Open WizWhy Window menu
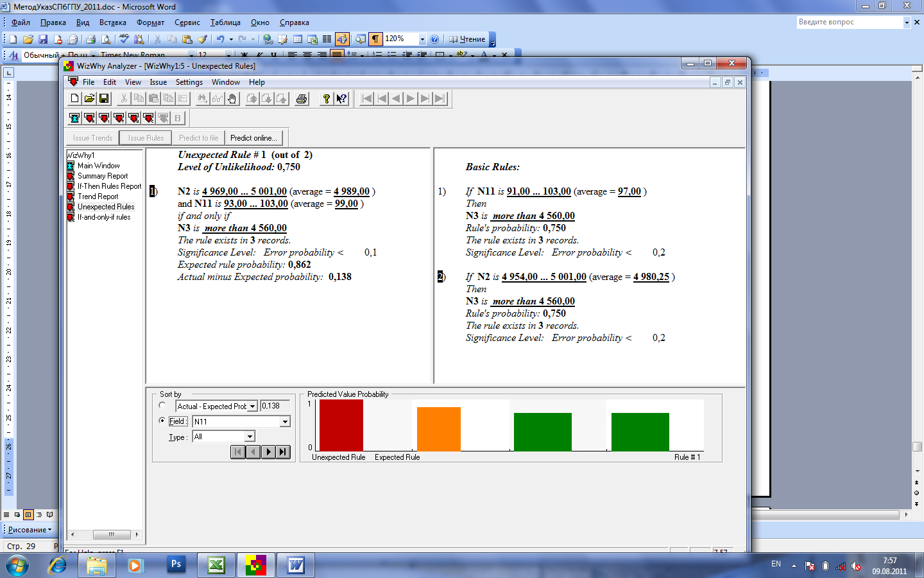Viewport: 924px width, 578px height. click(x=226, y=82)
